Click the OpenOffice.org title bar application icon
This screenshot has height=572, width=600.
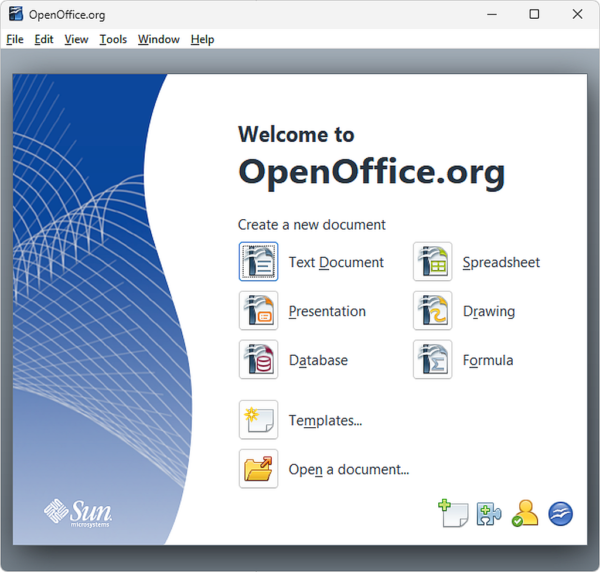point(16,14)
